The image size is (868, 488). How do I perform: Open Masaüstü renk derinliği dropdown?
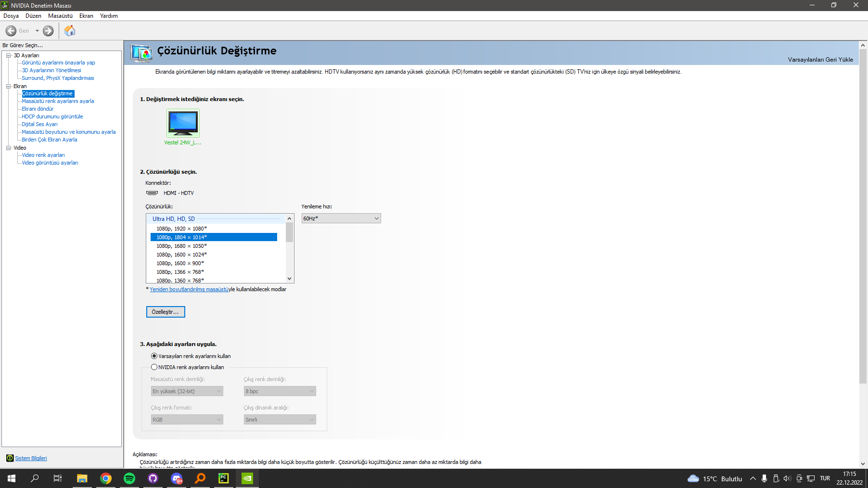click(x=187, y=391)
